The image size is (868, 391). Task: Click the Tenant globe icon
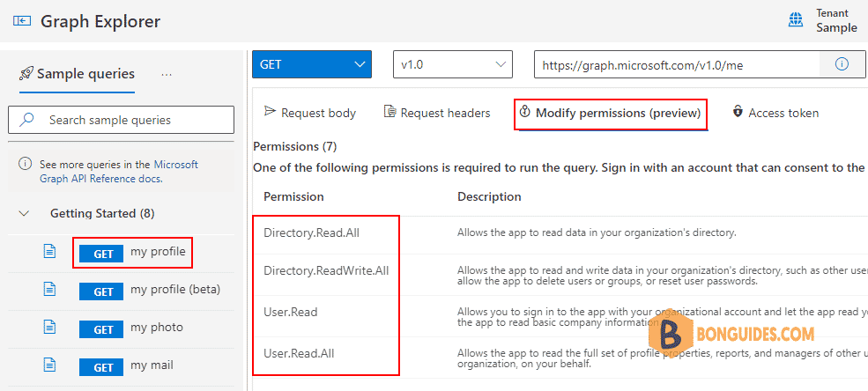[x=796, y=20]
